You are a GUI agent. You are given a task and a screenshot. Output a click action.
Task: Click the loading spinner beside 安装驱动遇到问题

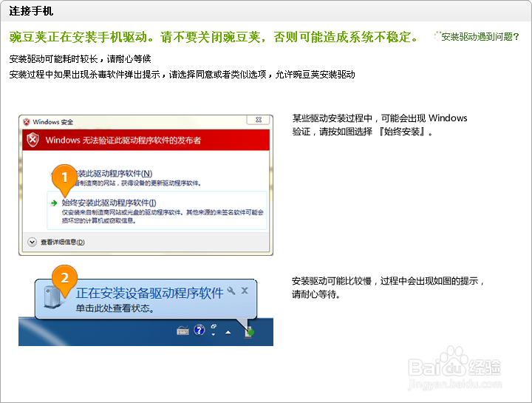tap(437, 35)
